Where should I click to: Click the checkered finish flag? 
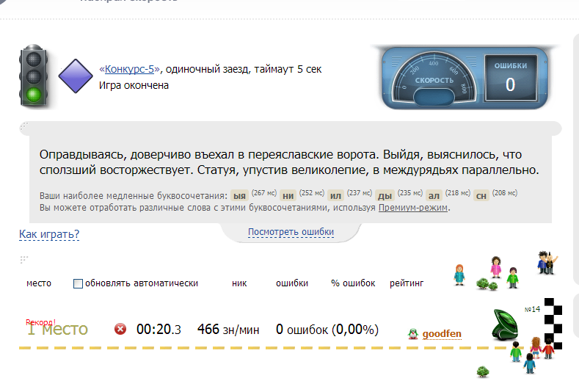coord(553,324)
